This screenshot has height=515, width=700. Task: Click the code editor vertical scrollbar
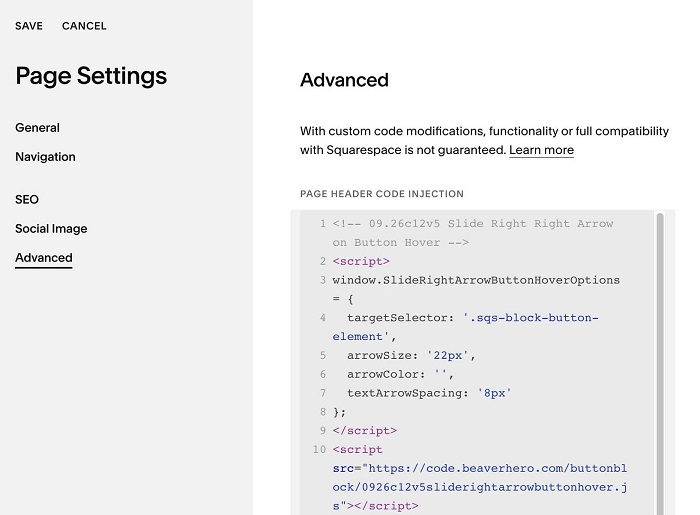click(x=659, y=364)
